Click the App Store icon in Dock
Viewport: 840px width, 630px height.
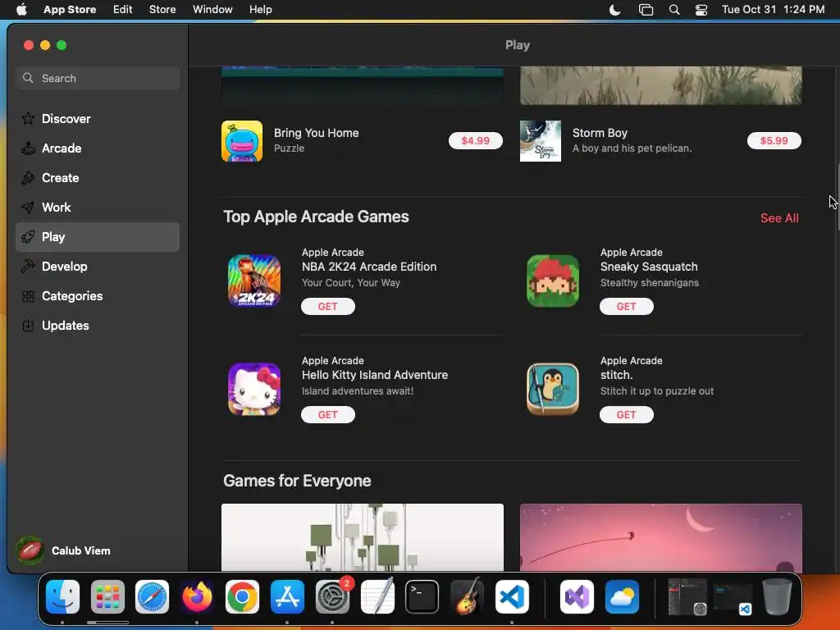287,597
